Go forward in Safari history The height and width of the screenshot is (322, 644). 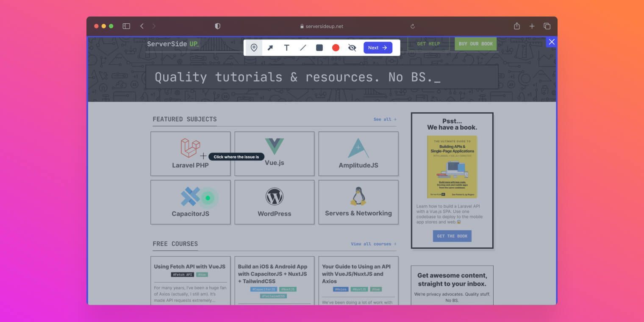pyautogui.click(x=154, y=26)
